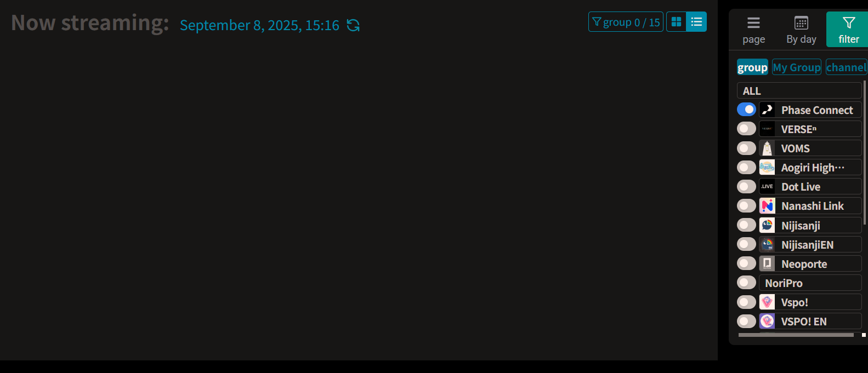Click the filter funnel icon tab
Viewport: 868px width, 373px height.
848,23
